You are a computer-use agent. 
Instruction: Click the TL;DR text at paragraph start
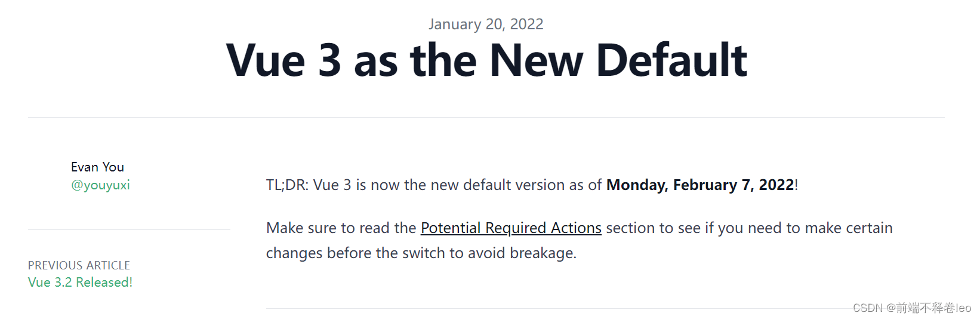coord(287,185)
